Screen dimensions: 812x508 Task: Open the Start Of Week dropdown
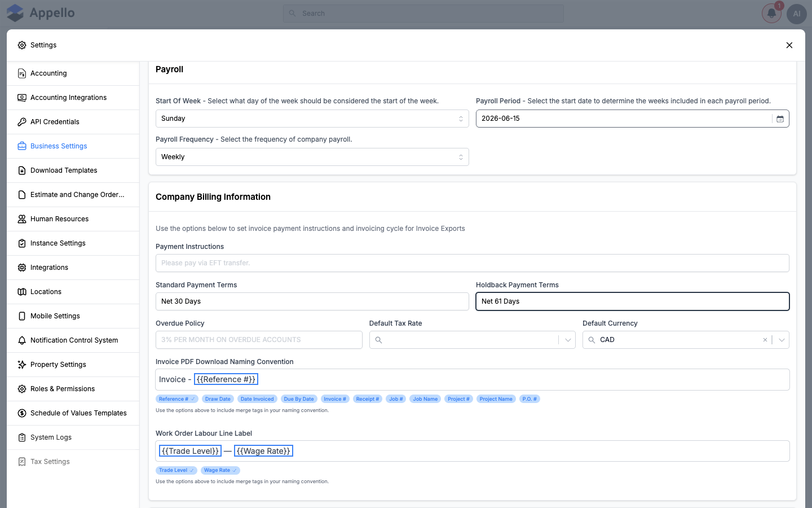pyautogui.click(x=312, y=119)
